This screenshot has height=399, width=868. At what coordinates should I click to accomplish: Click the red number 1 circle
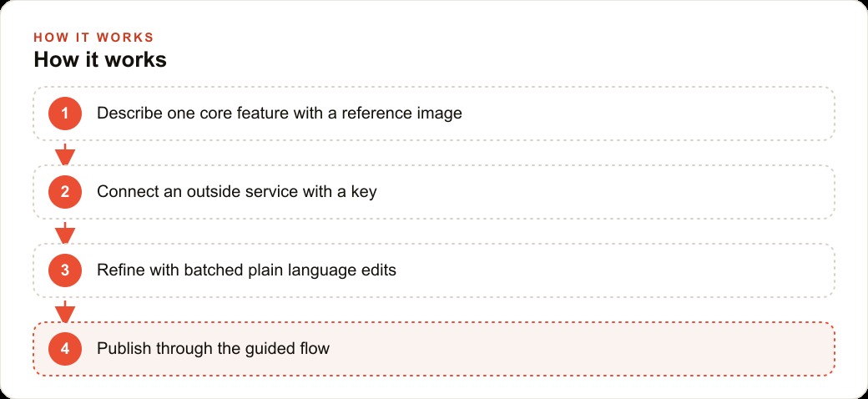(65, 114)
